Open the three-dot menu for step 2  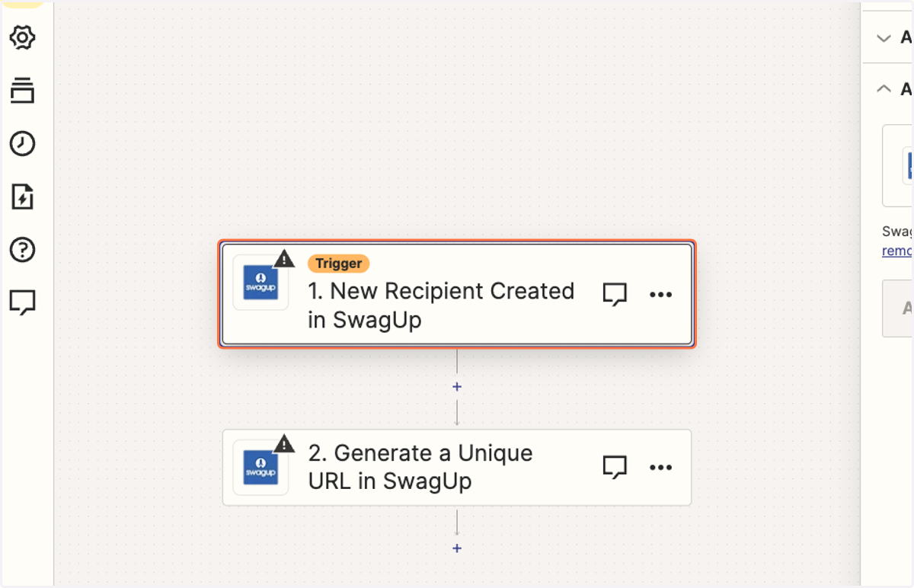pos(660,467)
